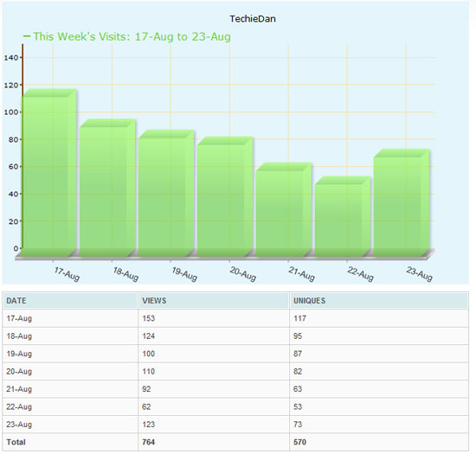Click the TechieDan chart title

[x=253, y=19]
